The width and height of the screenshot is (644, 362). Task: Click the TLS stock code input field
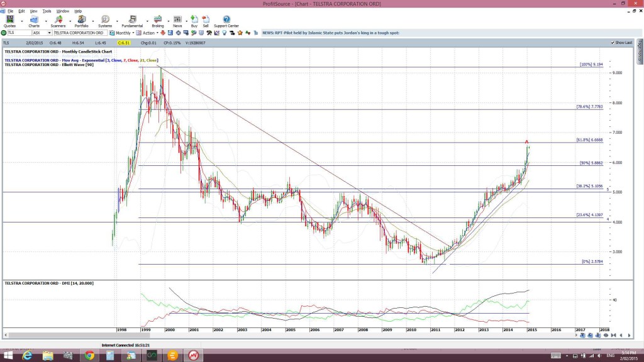19,33
